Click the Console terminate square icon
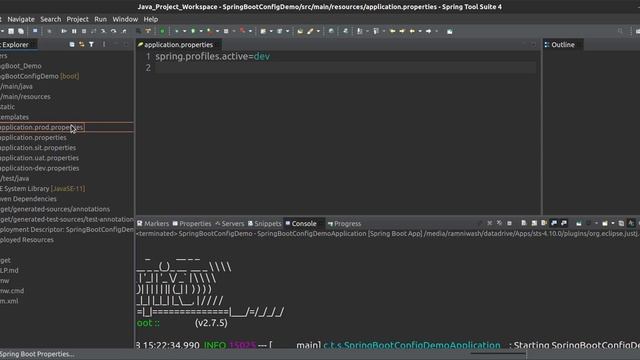The width and height of the screenshot is (640, 360). point(509,223)
